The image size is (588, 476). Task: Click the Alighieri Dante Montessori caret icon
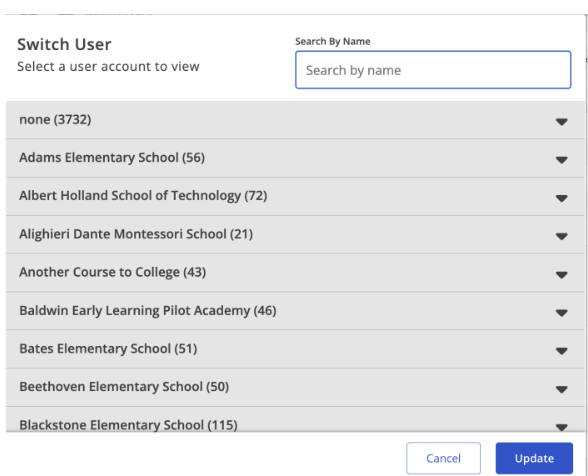tap(561, 236)
